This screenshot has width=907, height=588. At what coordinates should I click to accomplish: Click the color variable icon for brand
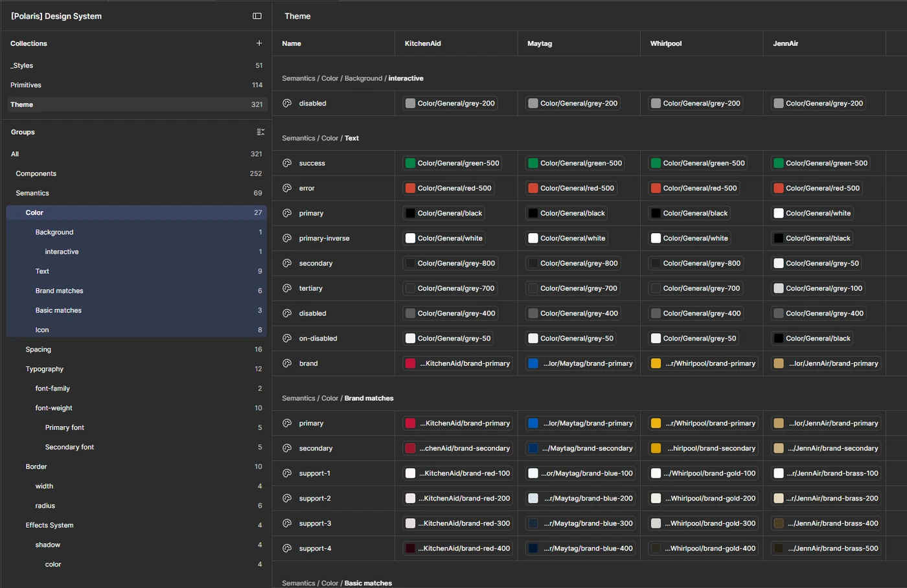287,363
